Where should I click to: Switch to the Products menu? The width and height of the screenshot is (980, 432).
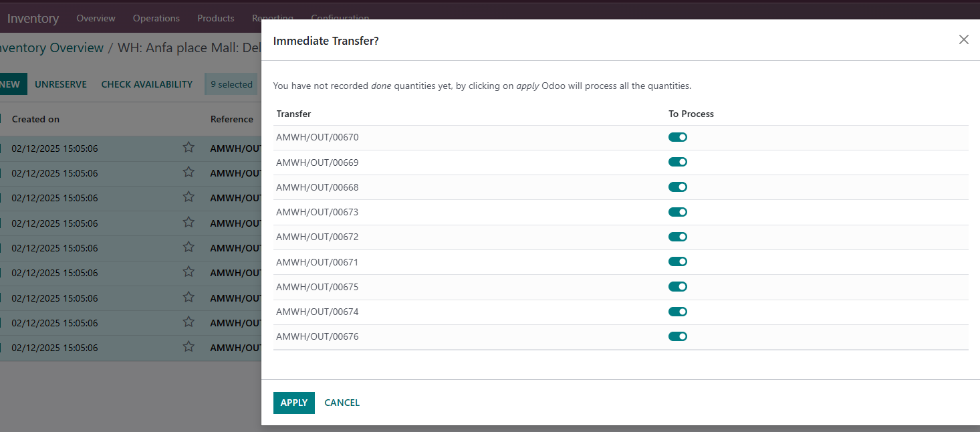[x=215, y=18]
